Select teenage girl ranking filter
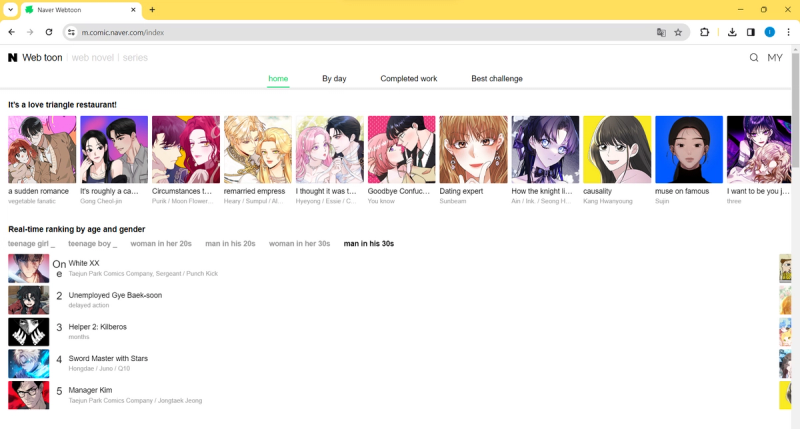 31,244
